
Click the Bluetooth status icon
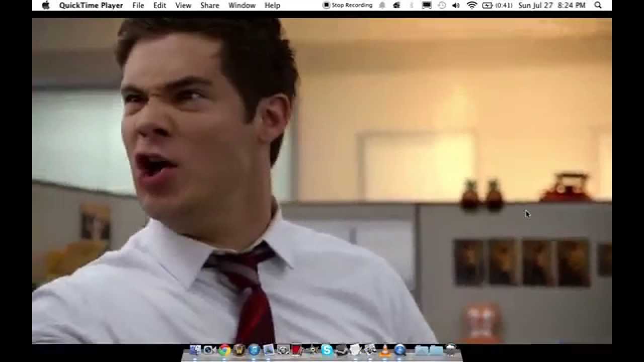pos(411,5)
